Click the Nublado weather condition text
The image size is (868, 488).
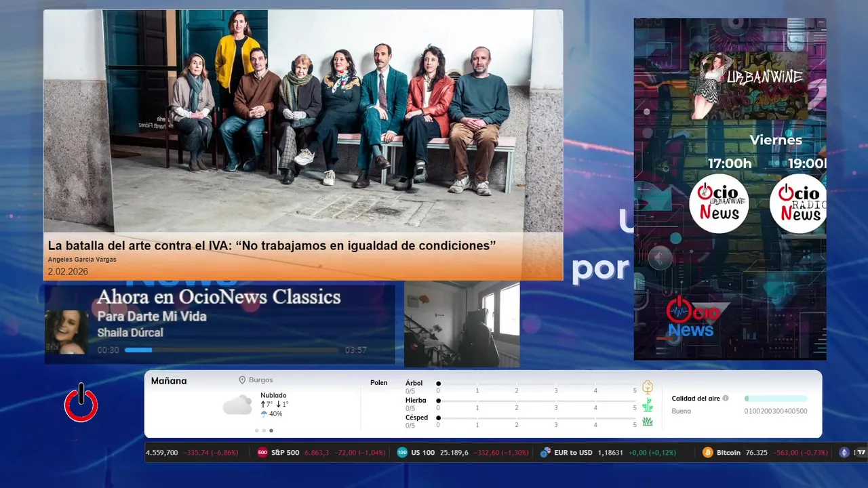[x=273, y=395]
